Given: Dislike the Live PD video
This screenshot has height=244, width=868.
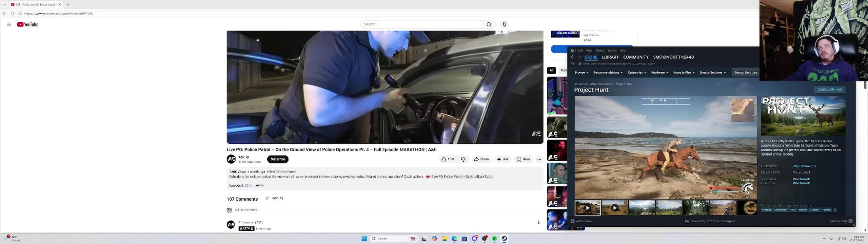Looking at the screenshot, I should pyautogui.click(x=463, y=159).
